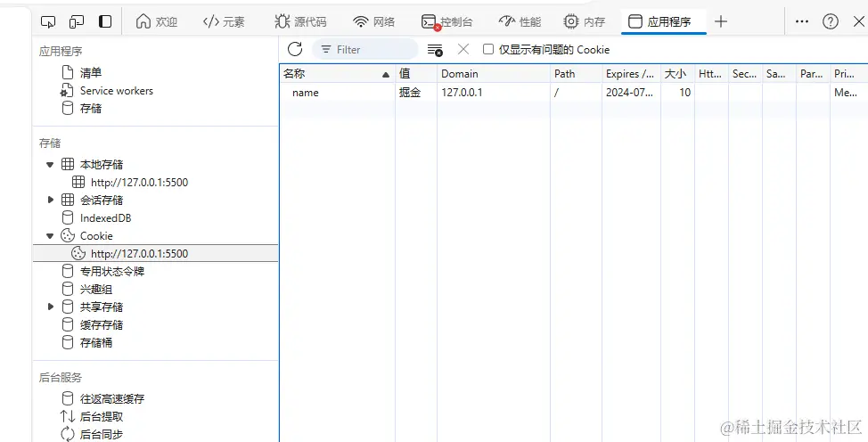Image resolution: width=868 pixels, height=442 pixels.
Task: Click the size cell 10
Action: coord(684,93)
